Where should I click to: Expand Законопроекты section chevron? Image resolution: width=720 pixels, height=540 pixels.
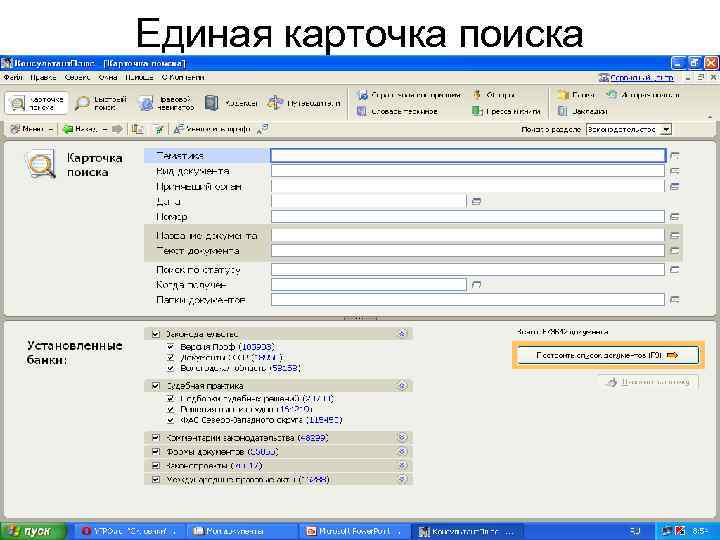(x=402, y=466)
